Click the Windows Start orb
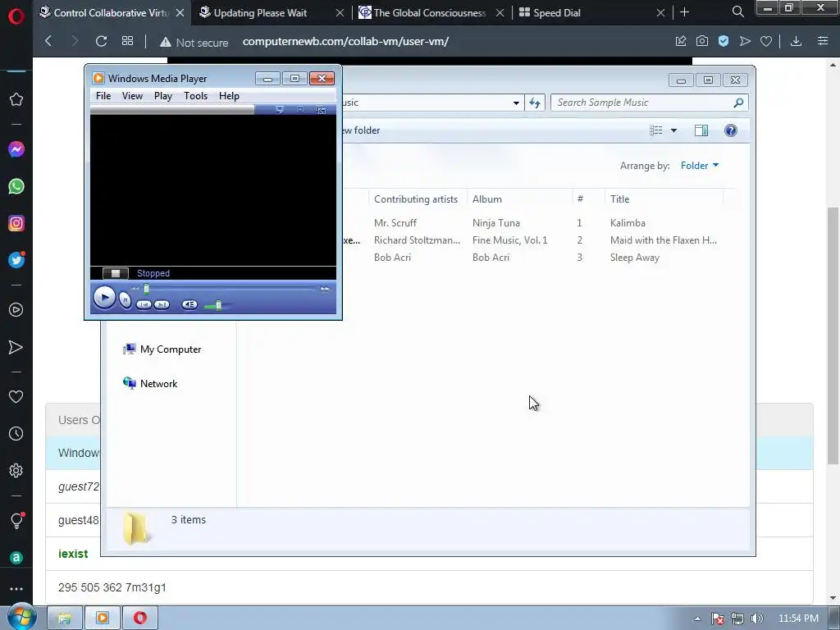 (x=21, y=617)
